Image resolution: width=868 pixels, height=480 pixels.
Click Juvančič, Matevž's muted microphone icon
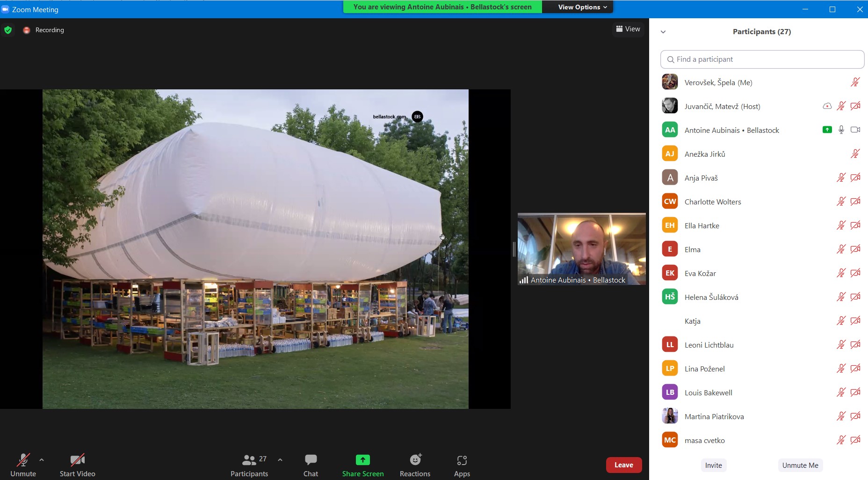click(x=841, y=106)
